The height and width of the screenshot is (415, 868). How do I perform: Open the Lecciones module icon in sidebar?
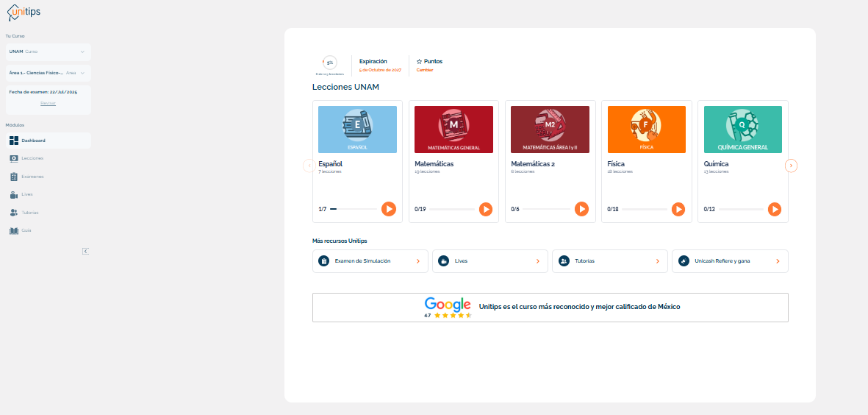(14, 158)
